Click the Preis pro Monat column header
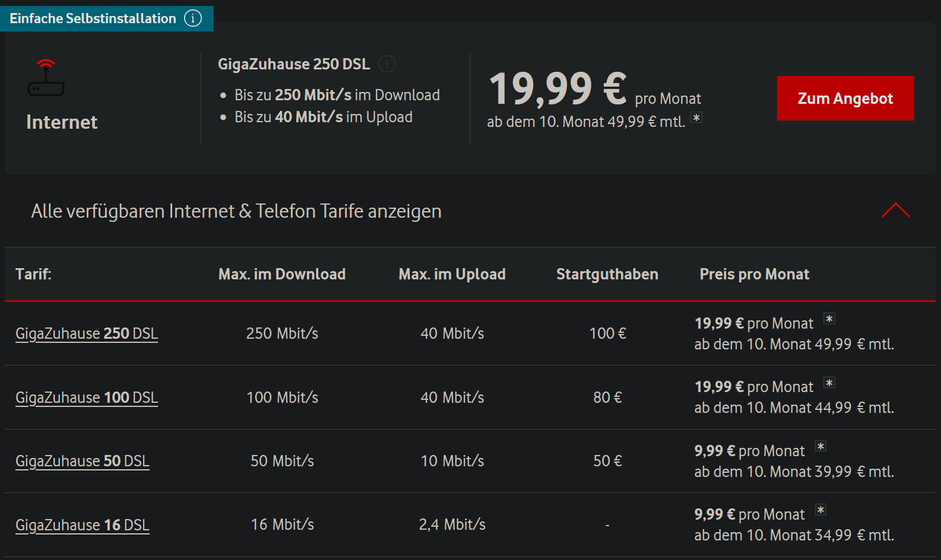Image resolution: width=941 pixels, height=560 pixels. 755,274
